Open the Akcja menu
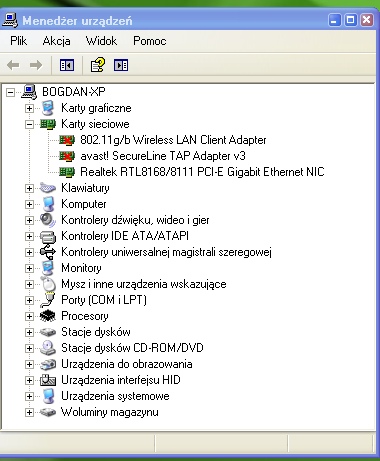 [56, 41]
